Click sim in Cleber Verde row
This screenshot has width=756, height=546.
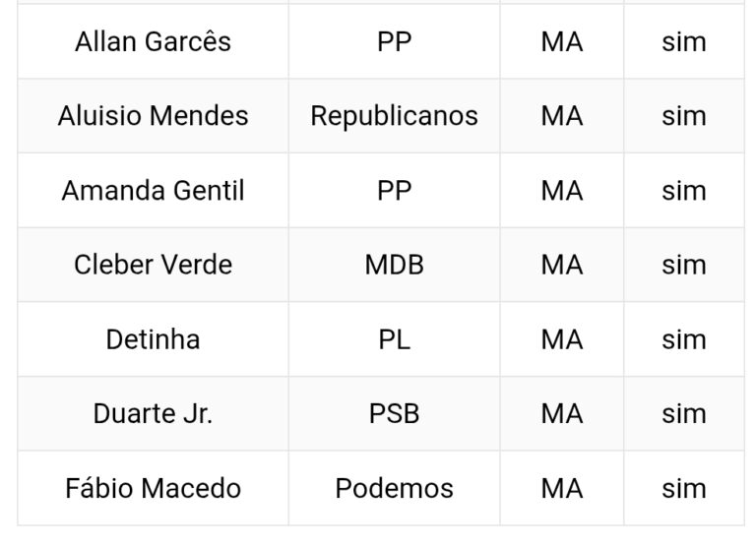pyautogui.click(x=683, y=265)
